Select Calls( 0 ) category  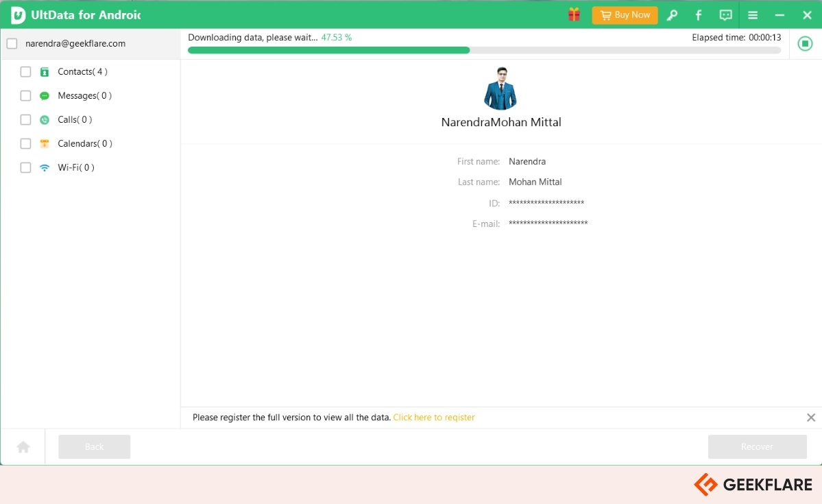click(x=75, y=119)
